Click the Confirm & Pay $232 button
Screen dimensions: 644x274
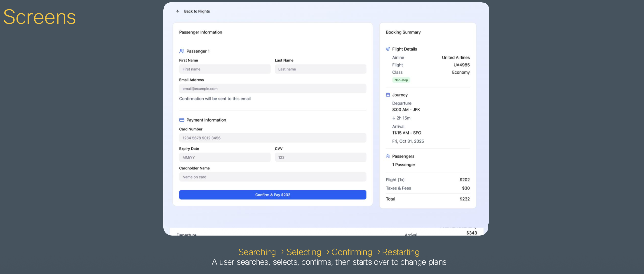273,195
